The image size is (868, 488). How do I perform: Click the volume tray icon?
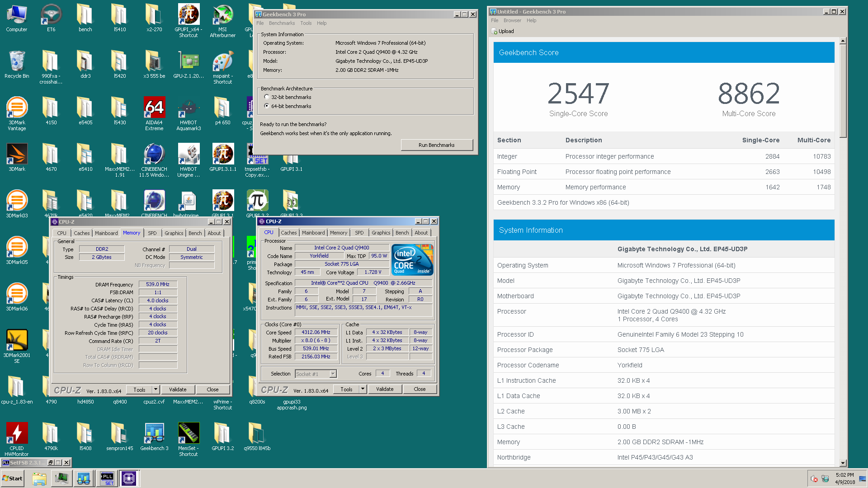pyautogui.click(x=814, y=479)
